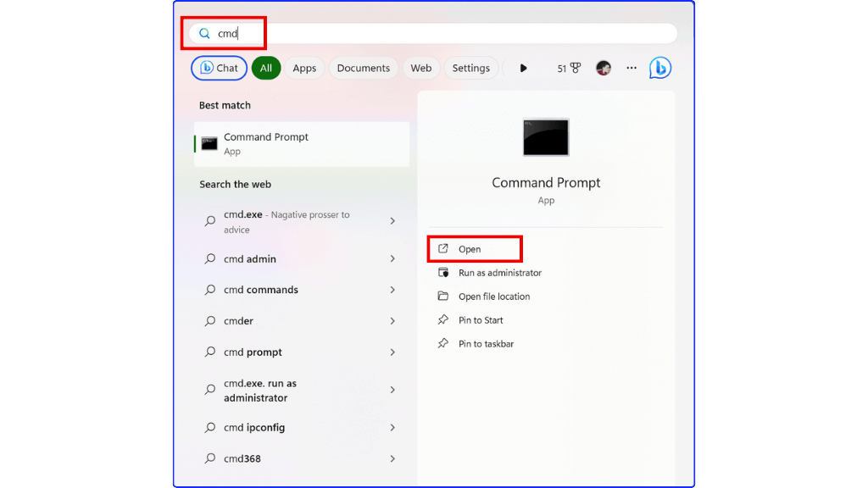The image size is (868, 488).
Task: Select the Documents search filter
Action: 363,68
